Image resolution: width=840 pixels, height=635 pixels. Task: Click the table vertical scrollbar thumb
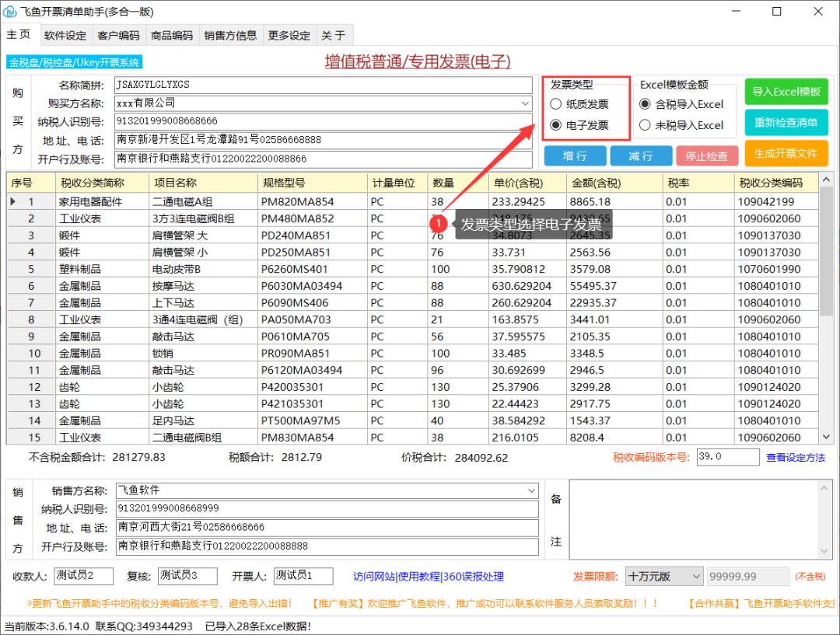pyautogui.click(x=826, y=250)
